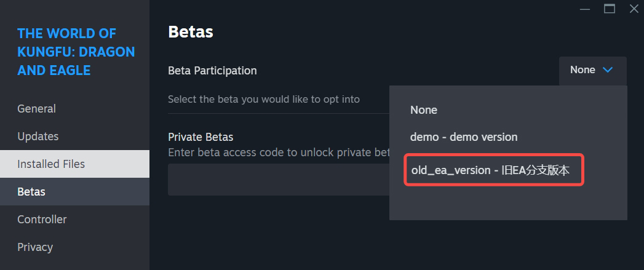Select the Betas sidebar item
The height and width of the screenshot is (270, 644).
click(x=74, y=191)
